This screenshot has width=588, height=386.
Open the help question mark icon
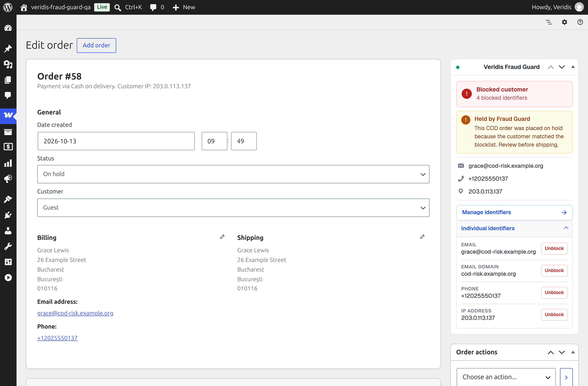click(580, 22)
